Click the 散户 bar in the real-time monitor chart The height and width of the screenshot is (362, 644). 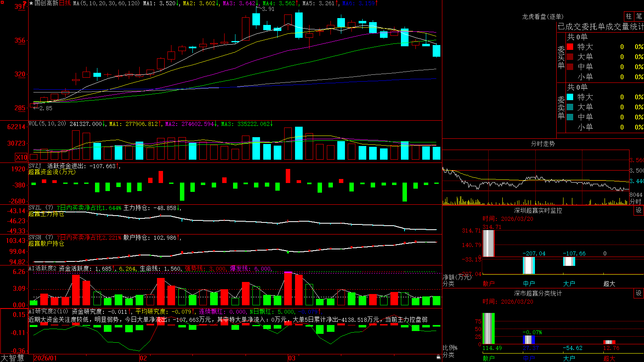coord(489,243)
